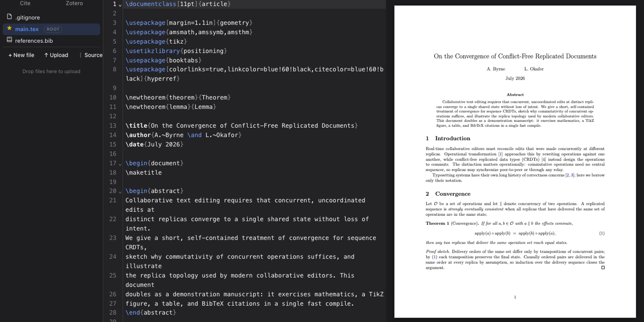Click citation link [1] in the PDF introduction

500,154
